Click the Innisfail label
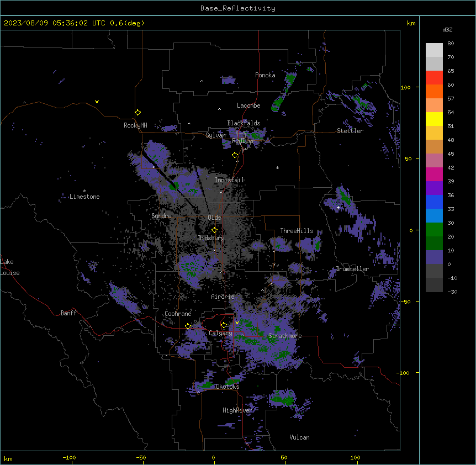The width and height of the screenshot is (476, 465). coord(230,180)
